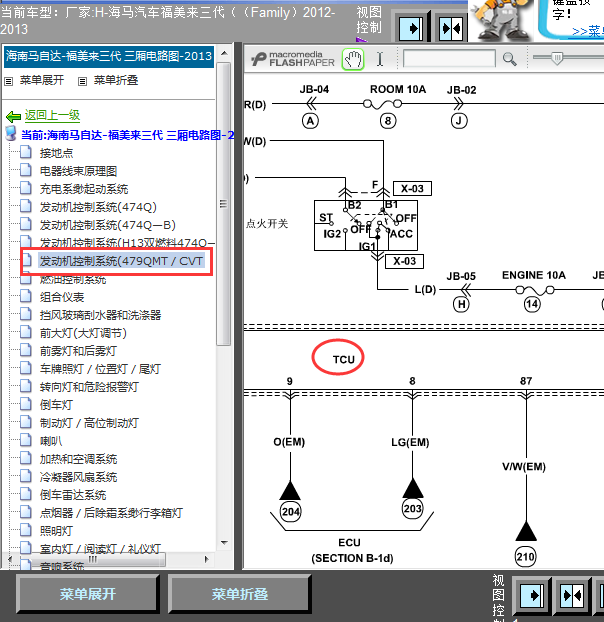Click page icon beside 冷凝器风扇系统
This screenshot has height=622, width=604.
click(26, 476)
